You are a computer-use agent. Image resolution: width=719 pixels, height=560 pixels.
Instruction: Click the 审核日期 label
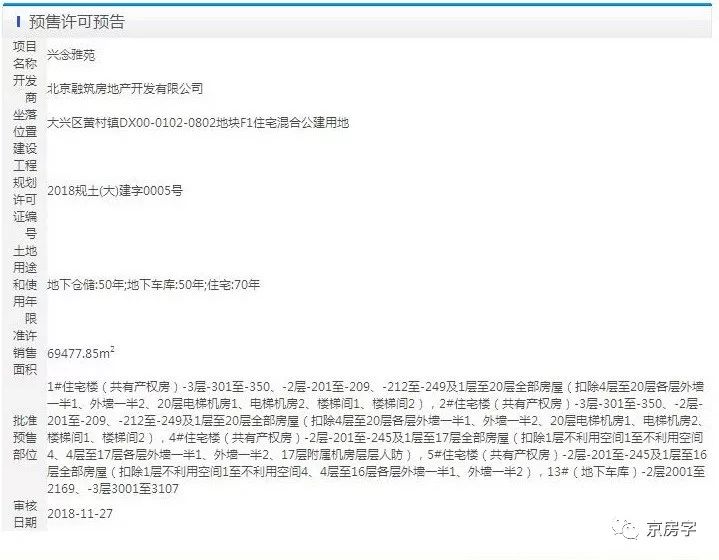(x=25, y=514)
